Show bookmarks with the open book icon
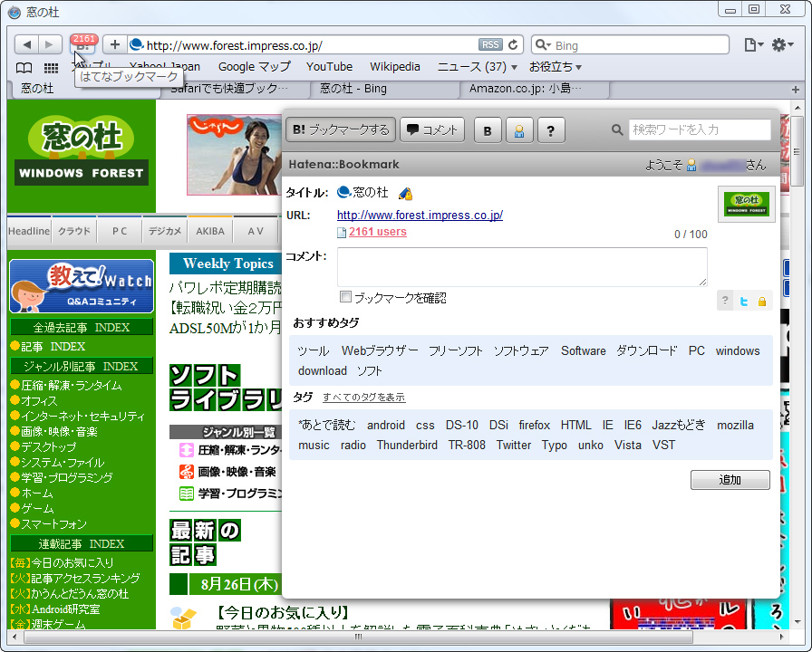This screenshot has height=652, width=812. [24, 67]
